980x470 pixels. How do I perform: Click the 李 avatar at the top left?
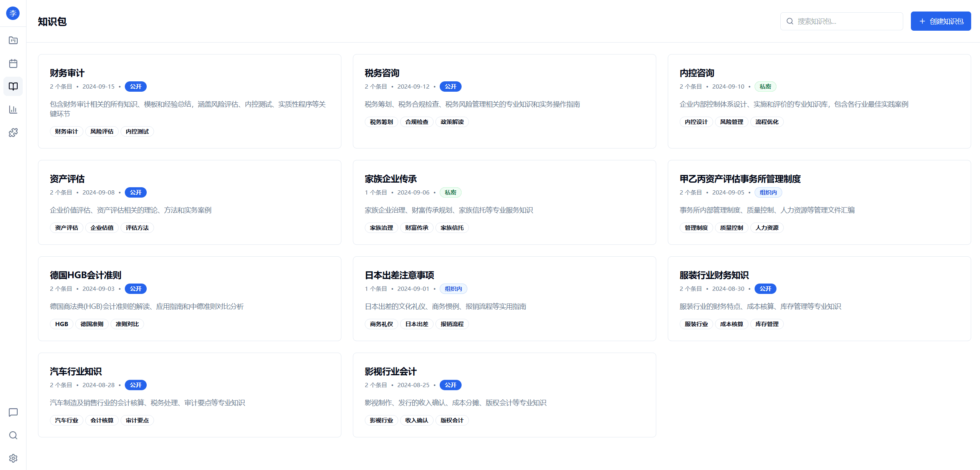click(13, 13)
